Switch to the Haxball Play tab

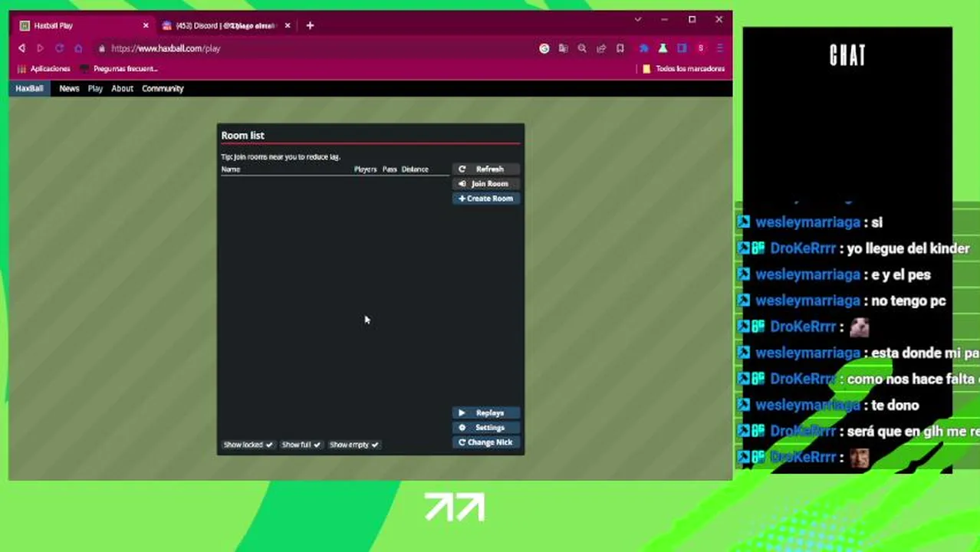pyautogui.click(x=81, y=25)
